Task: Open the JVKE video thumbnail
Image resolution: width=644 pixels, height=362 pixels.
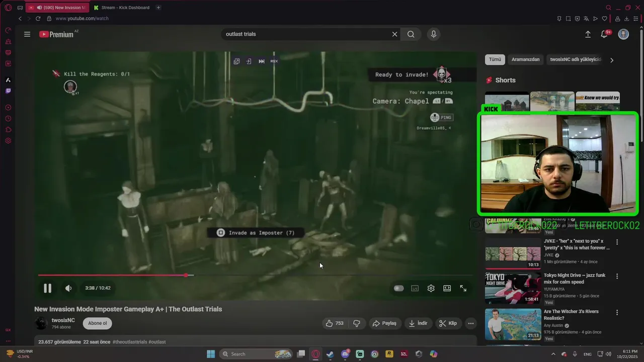Action: tap(513, 253)
